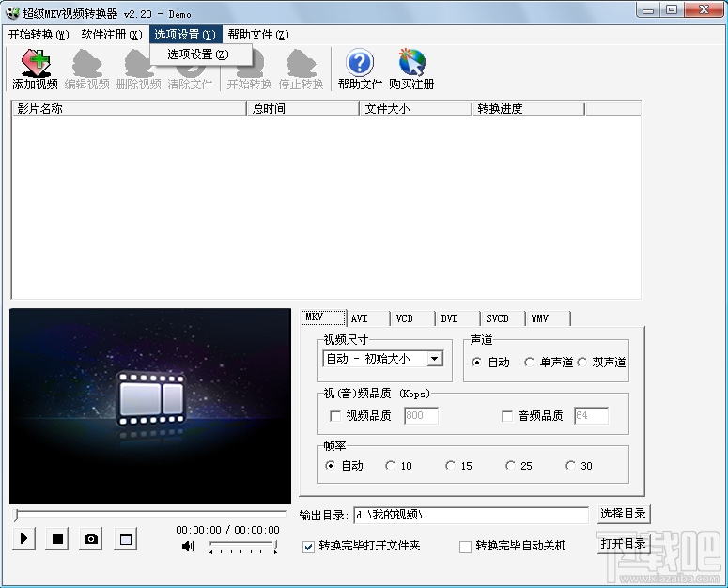Switch to the MKV tab
Screen dimensions: 728x588
tap(323, 317)
